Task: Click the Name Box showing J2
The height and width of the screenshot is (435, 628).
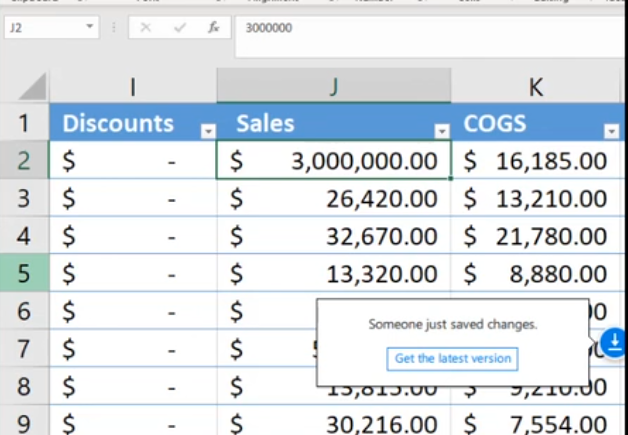Action: (52, 27)
